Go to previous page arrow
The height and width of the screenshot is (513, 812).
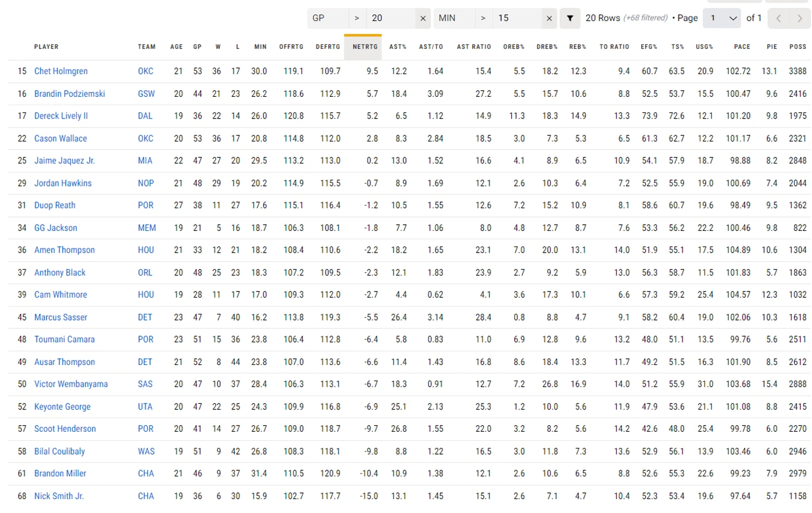click(779, 18)
